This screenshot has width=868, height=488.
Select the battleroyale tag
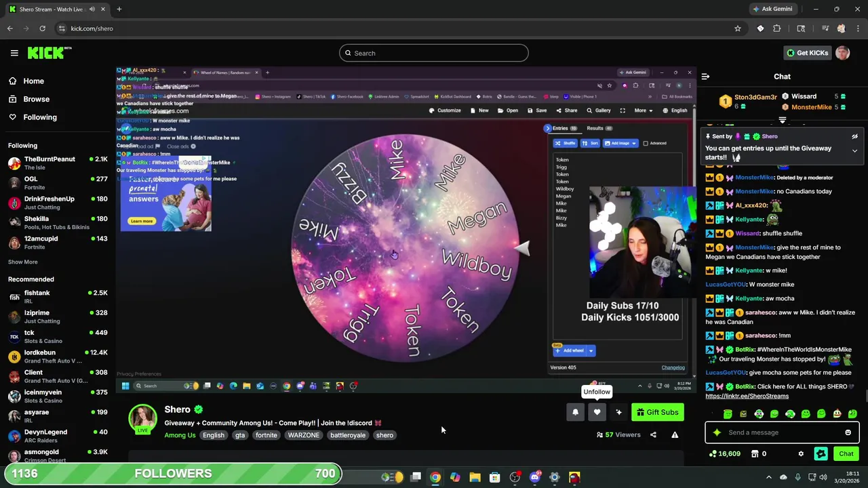click(x=348, y=435)
